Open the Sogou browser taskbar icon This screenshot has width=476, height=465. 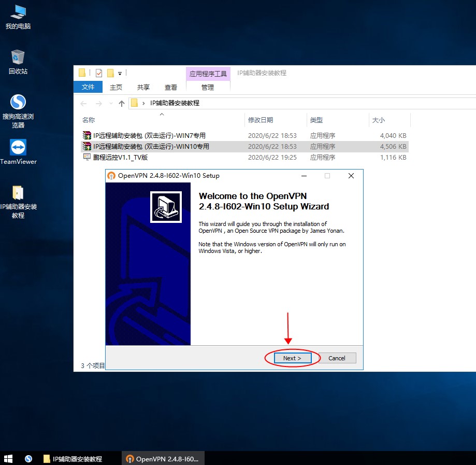point(28,459)
